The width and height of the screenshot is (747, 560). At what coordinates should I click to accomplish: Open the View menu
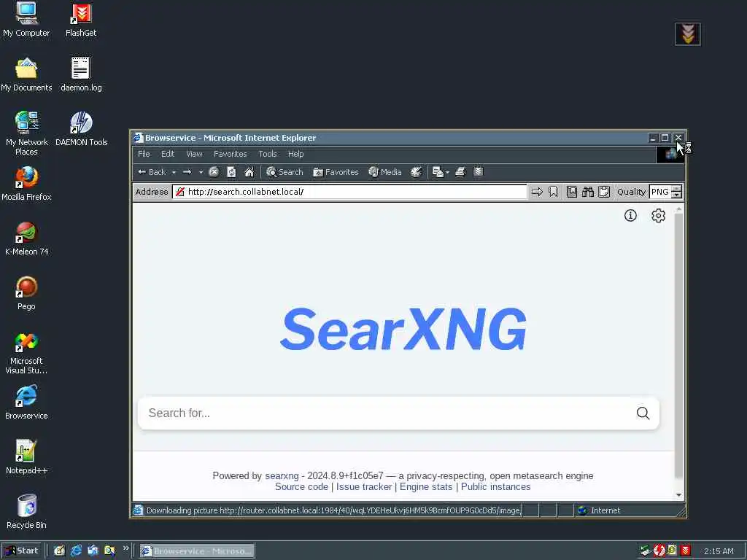(194, 154)
